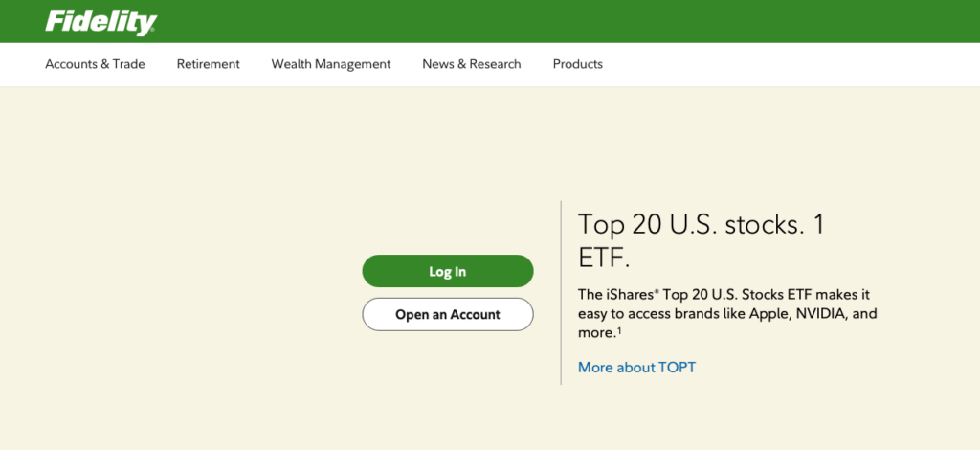
Task: Expand the News & Research navigation item
Action: coord(471,64)
